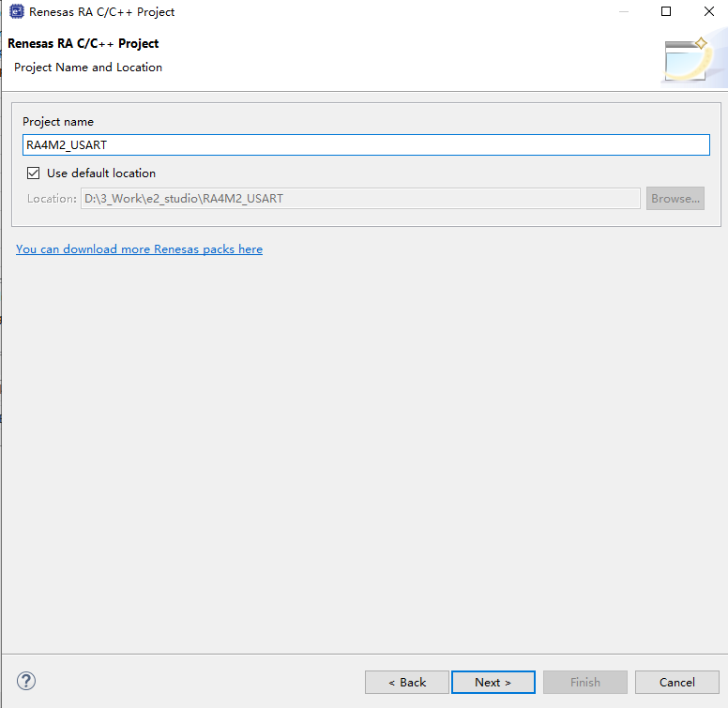
Task: Click the Use default location label text
Action: (101, 173)
